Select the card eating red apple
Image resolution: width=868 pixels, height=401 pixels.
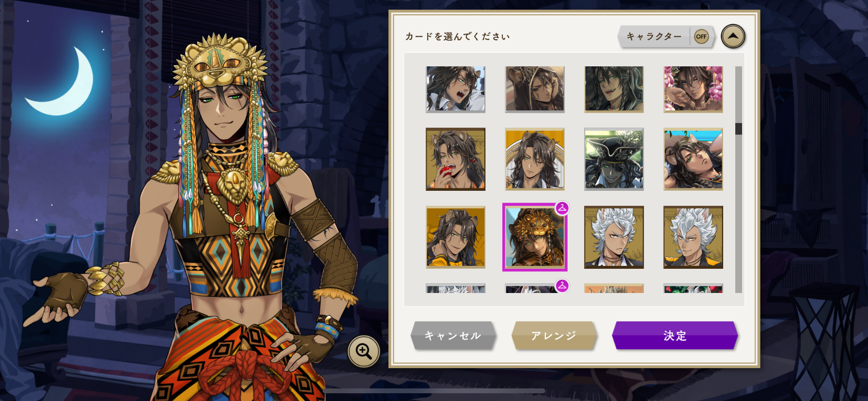point(455,159)
